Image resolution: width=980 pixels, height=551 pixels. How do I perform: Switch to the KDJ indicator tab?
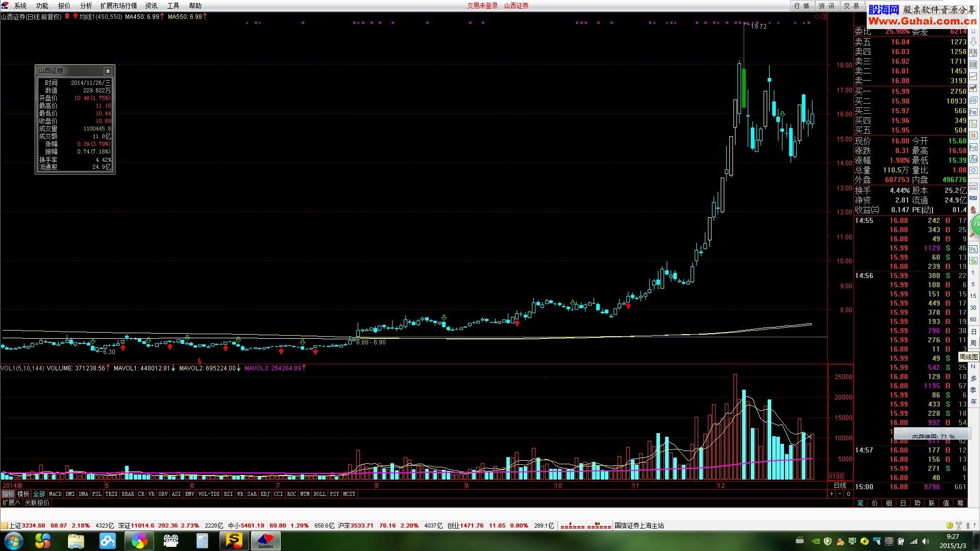click(x=265, y=494)
